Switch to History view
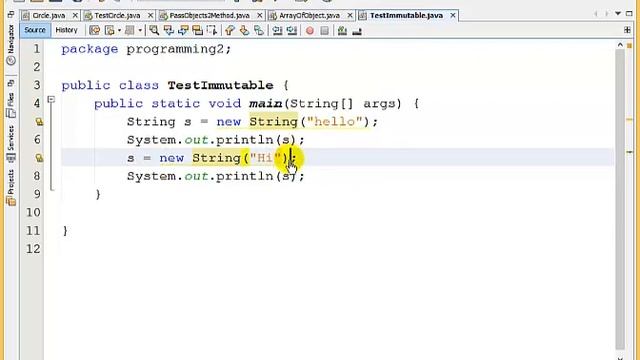Screen dimensions: 640x360 [x=66, y=30]
